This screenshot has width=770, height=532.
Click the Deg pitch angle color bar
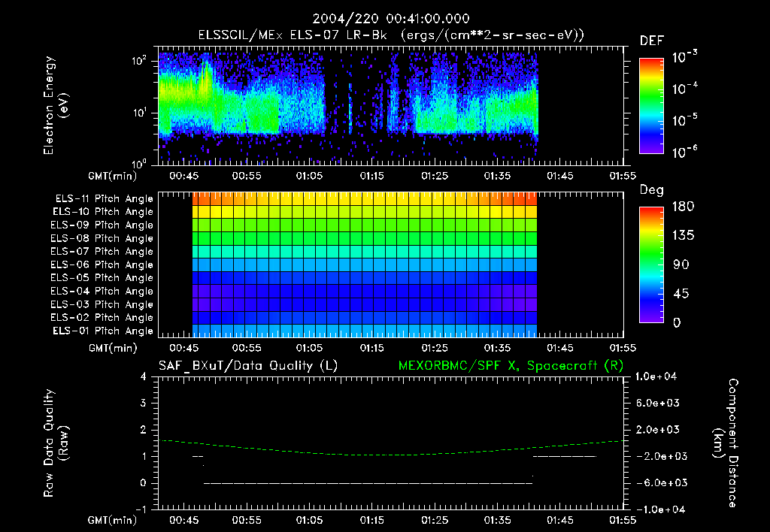651,264
